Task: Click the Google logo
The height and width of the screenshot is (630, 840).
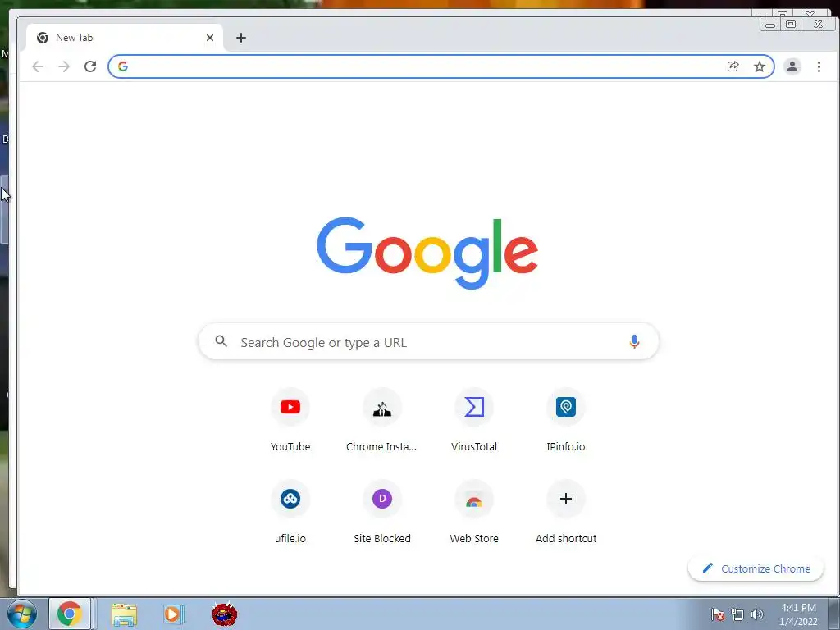Action: point(427,253)
